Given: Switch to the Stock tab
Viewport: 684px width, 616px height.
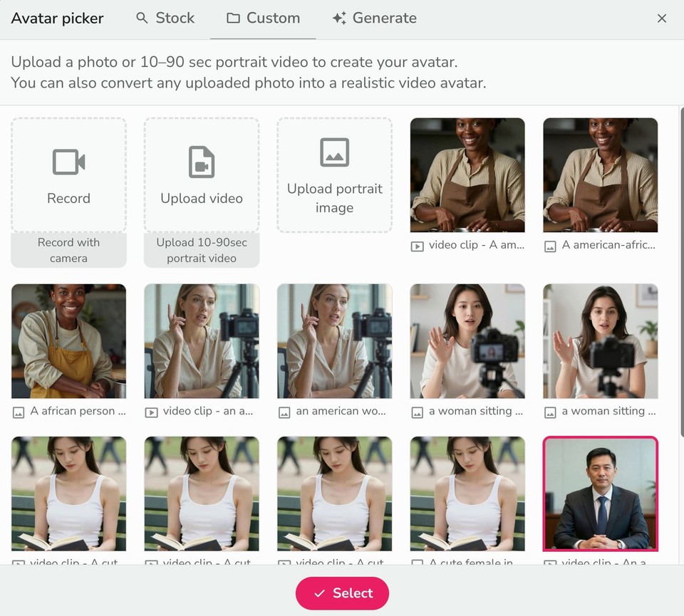Looking at the screenshot, I should point(165,19).
